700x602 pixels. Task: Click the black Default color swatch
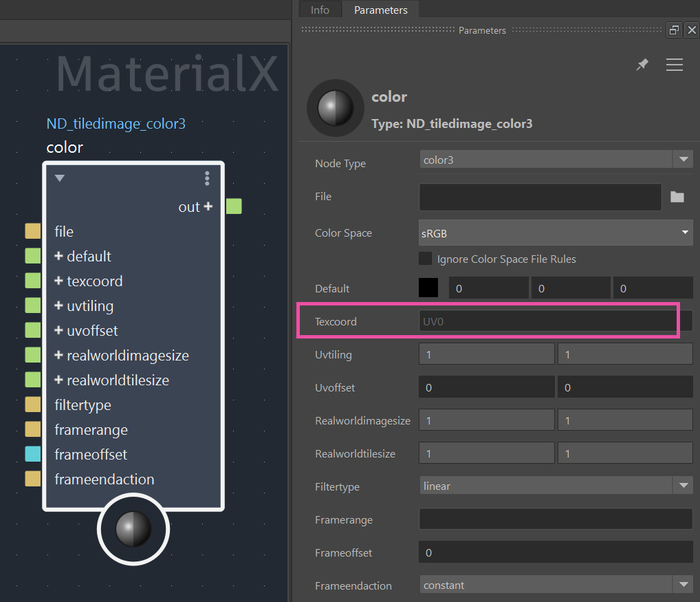coord(428,288)
